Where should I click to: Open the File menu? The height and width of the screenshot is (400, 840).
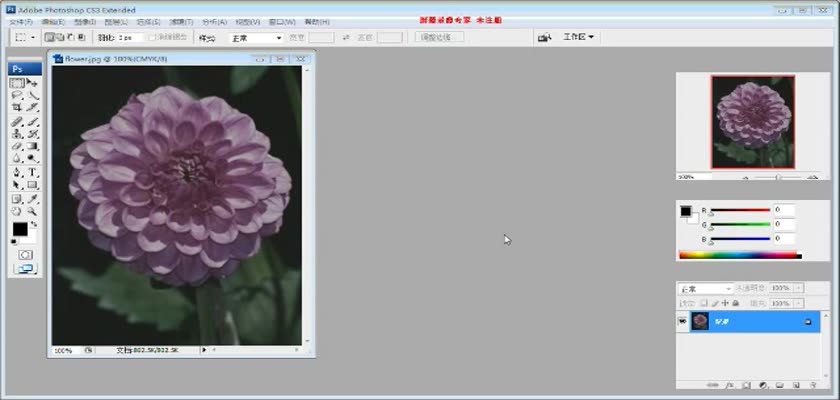20,21
